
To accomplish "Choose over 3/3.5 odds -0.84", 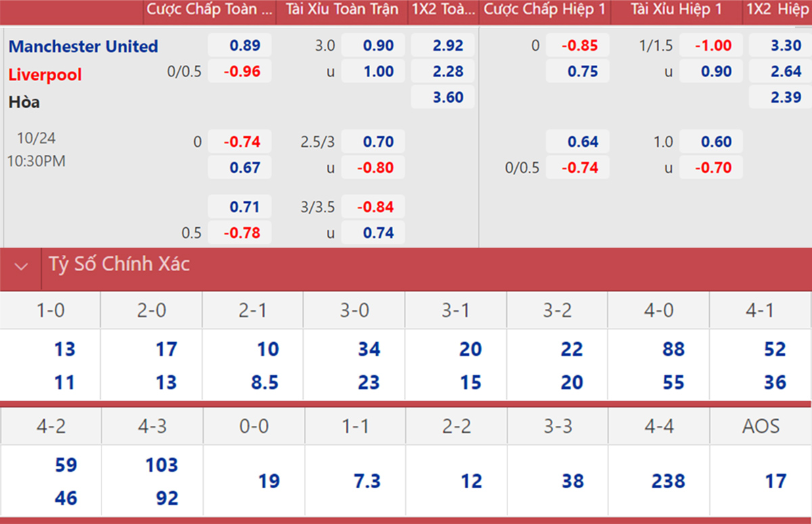I will [374, 207].
